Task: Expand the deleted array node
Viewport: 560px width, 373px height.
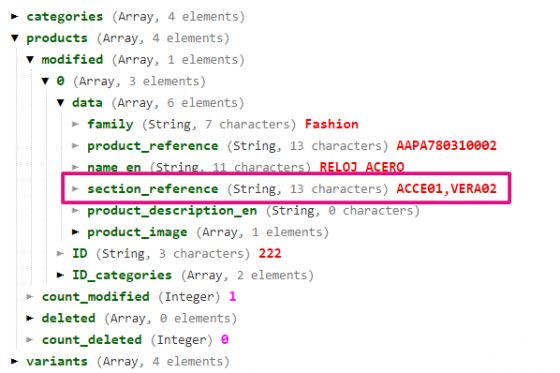Action: pyautogui.click(x=30, y=318)
